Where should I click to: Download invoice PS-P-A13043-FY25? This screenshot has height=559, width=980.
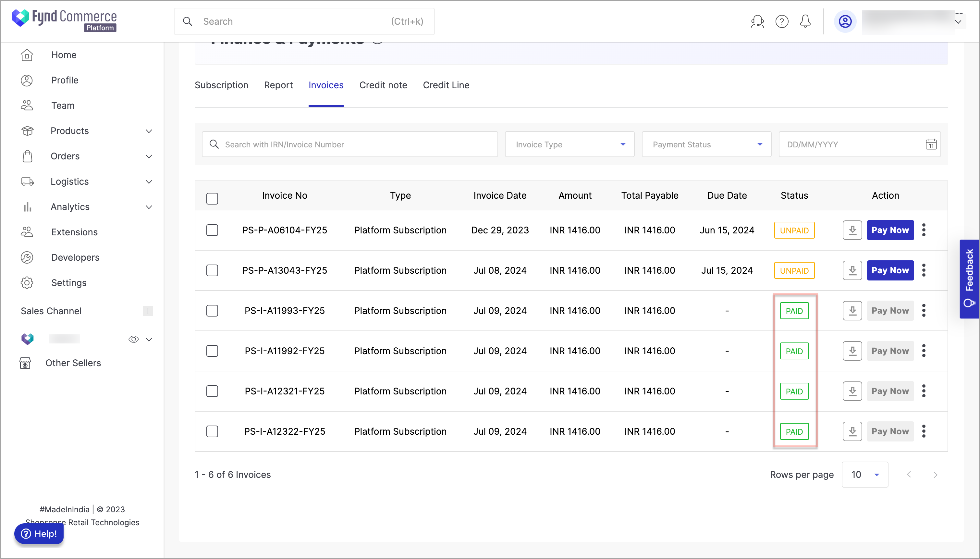[852, 271]
